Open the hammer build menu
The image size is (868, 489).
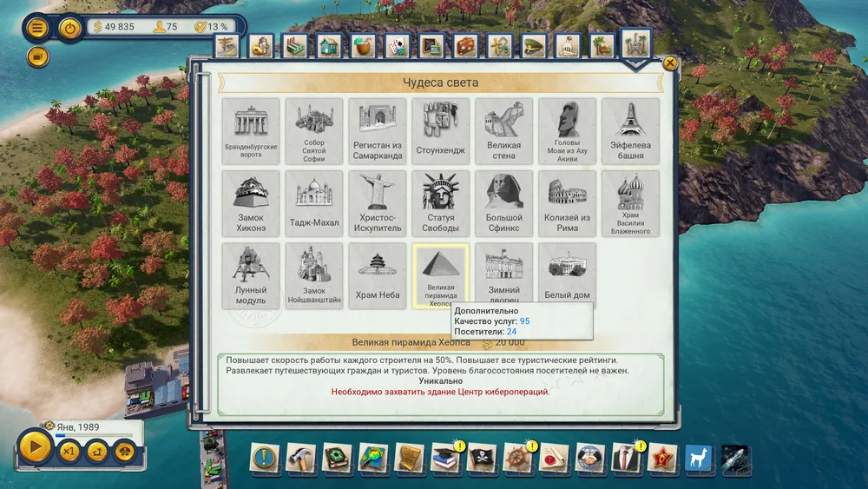tap(301, 458)
